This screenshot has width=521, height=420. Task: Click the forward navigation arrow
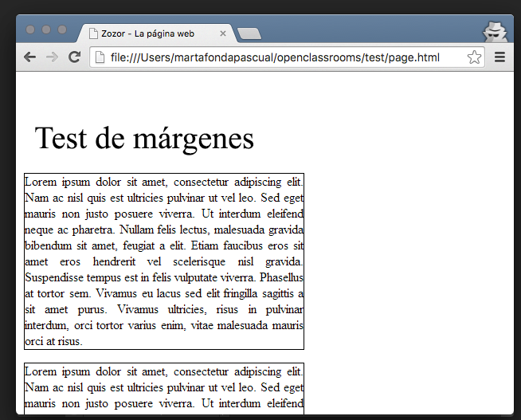pyautogui.click(x=52, y=57)
